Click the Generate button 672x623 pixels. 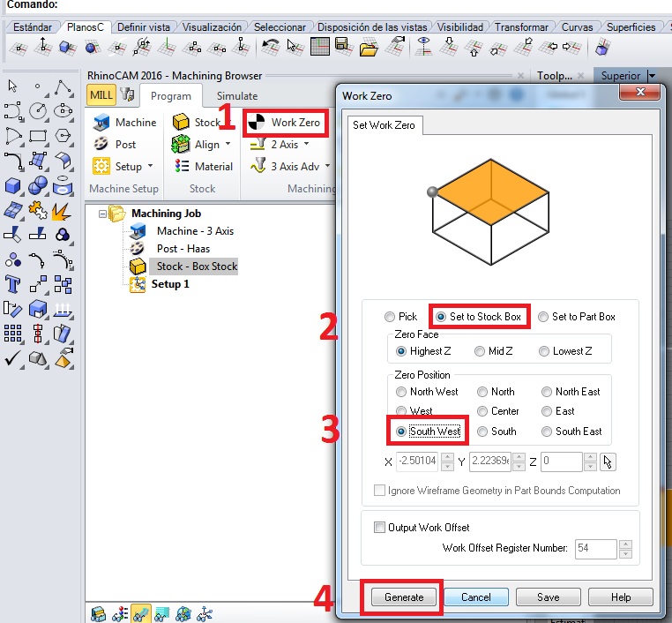(x=404, y=597)
